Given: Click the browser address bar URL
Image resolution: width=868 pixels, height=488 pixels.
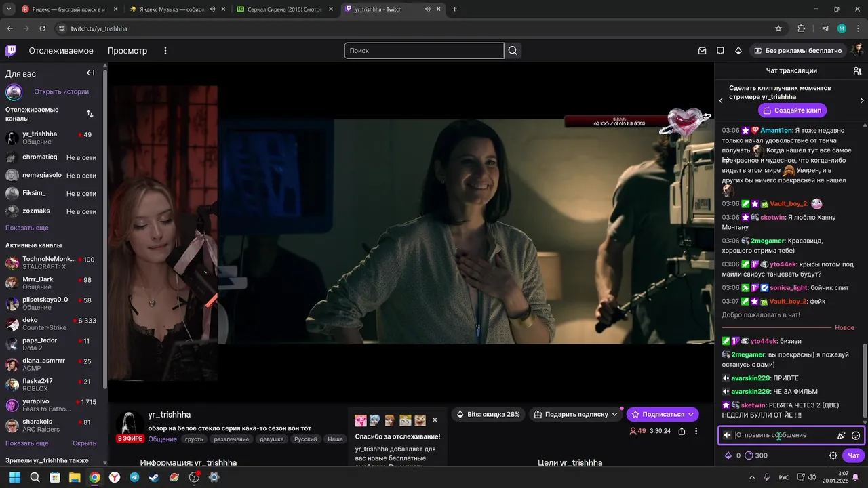Looking at the screenshot, I should (x=99, y=28).
